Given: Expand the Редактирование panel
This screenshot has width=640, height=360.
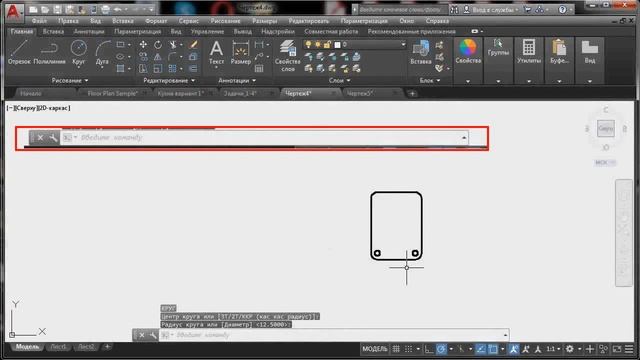Looking at the screenshot, I should coord(169,80).
